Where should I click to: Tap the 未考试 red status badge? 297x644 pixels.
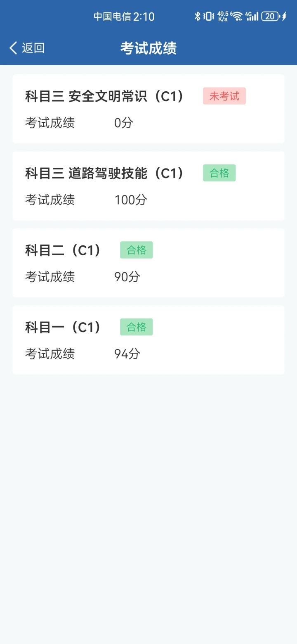point(224,96)
